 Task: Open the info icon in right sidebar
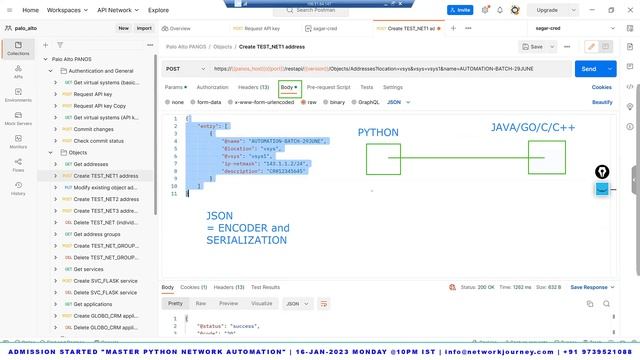pos(630,127)
